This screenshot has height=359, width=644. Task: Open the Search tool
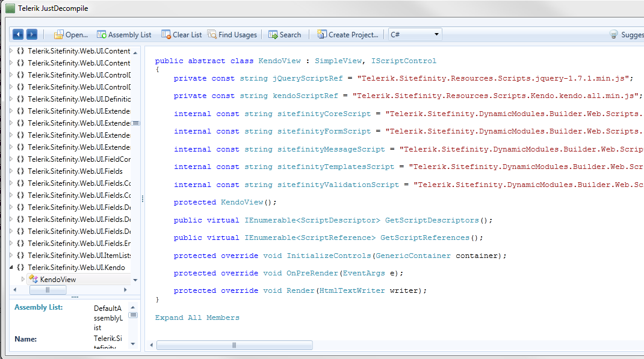coord(285,35)
